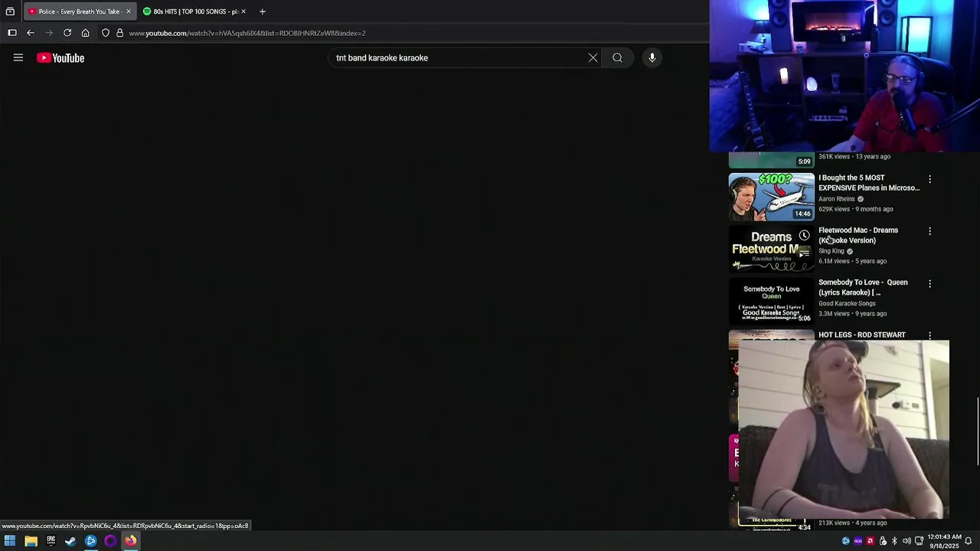Open the purple RGB tray icon
The height and width of the screenshot is (551, 980).
click(x=857, y=541)
